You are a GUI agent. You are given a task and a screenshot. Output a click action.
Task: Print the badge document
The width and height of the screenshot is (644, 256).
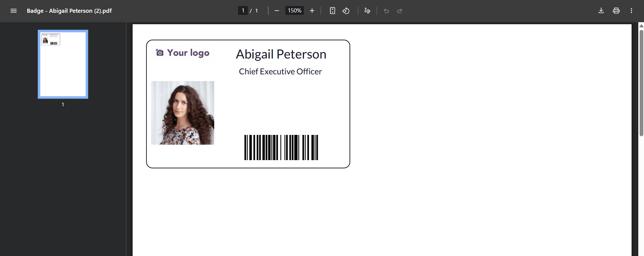(616, 11)
